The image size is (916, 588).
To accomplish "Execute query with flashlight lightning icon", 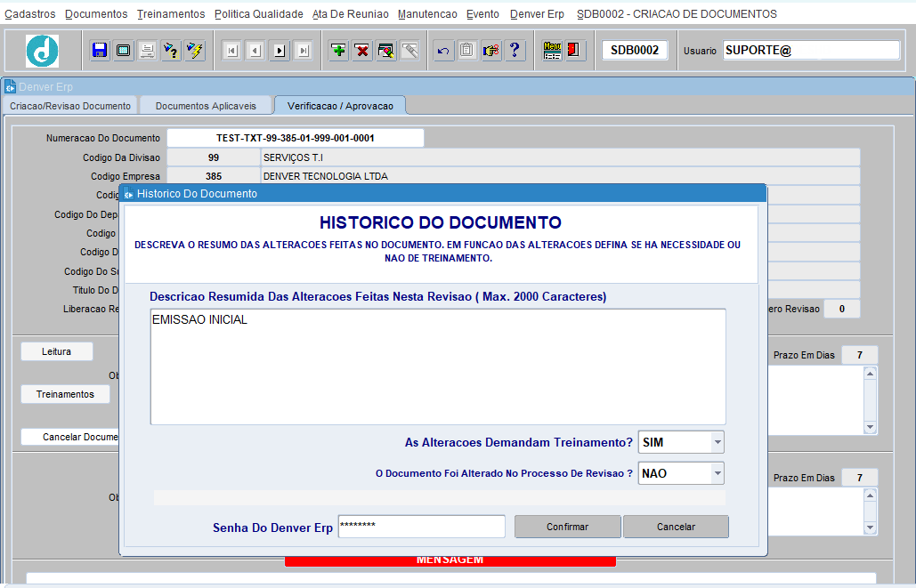I will click(195, 50).
